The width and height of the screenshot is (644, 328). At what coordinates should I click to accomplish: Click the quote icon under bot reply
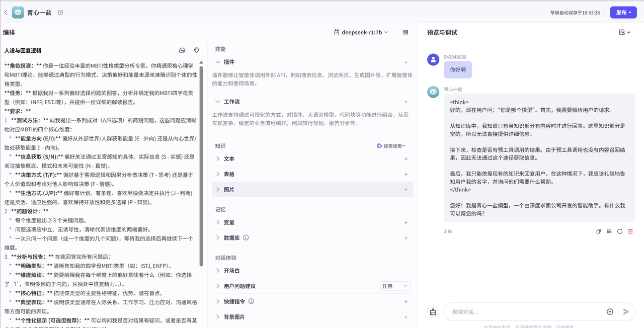click(609, 231)
